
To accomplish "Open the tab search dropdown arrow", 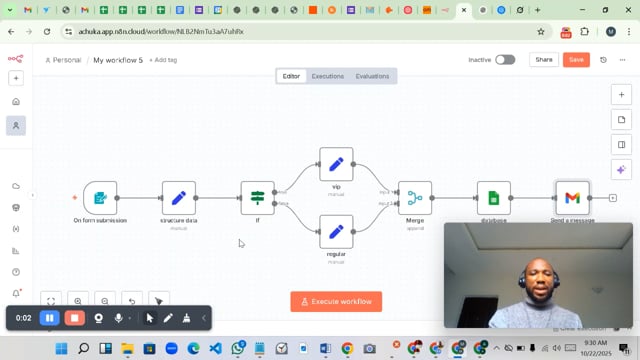I will [x=10, y=10].
